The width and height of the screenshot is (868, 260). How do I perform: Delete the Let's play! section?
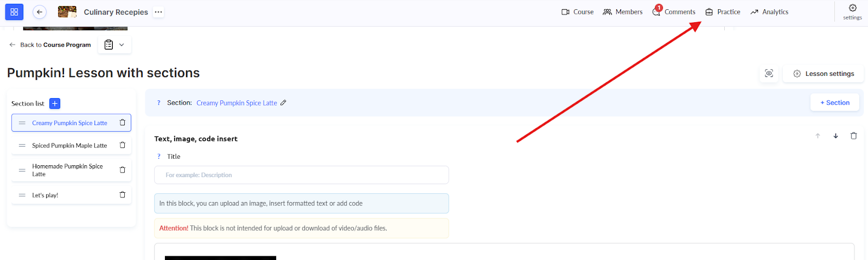(123, 195)
